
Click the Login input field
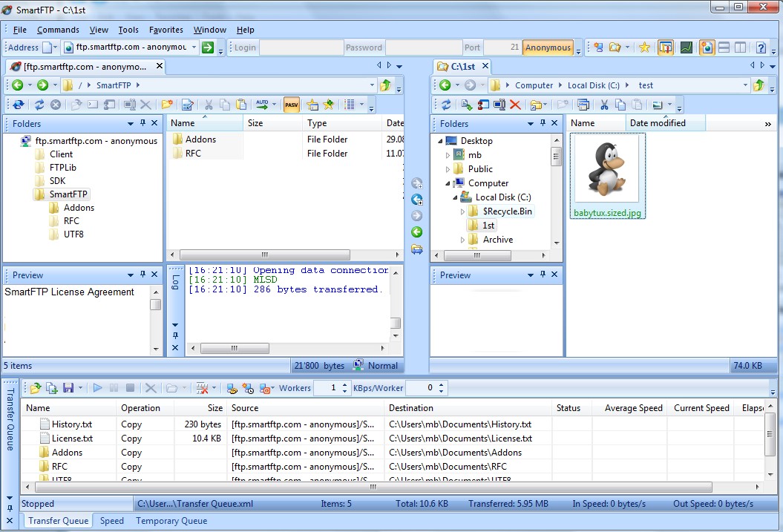click(301, 47)
